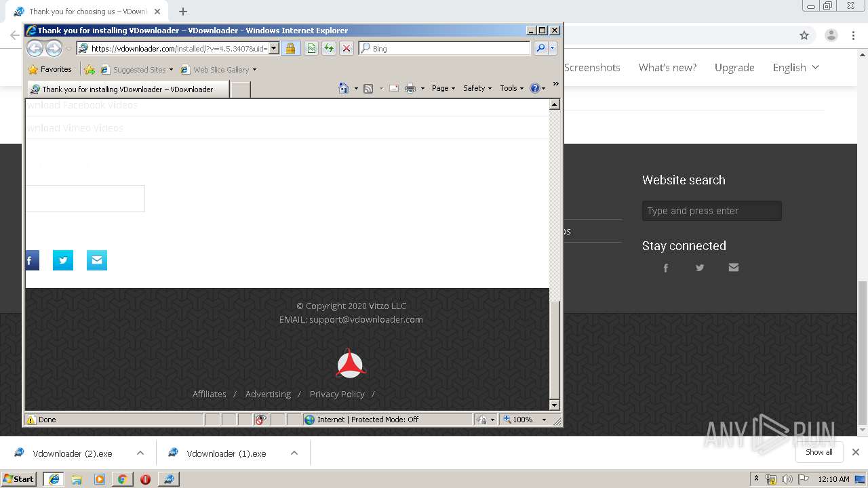Share via Twitter icon in IE page

[63, 260]
